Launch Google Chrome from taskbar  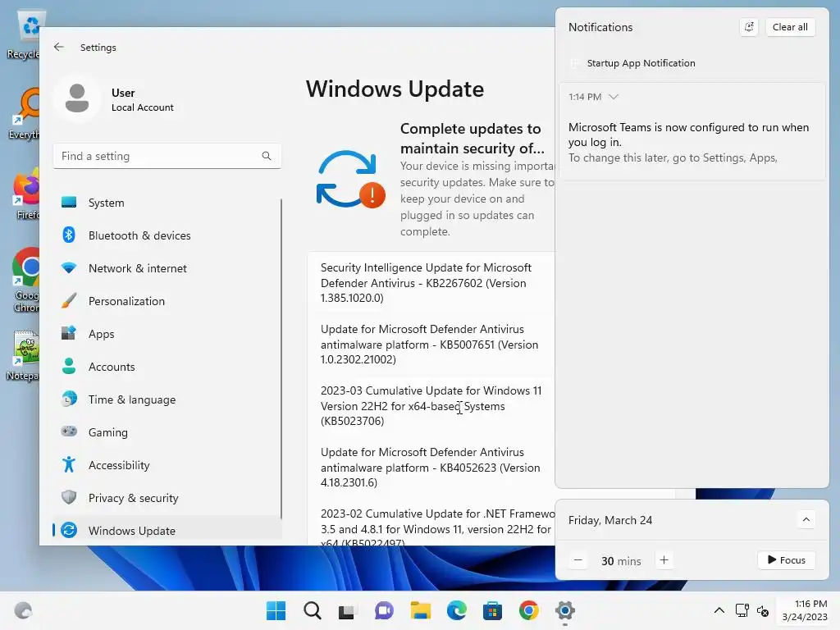pyautogui.click(x=529, y=610)
